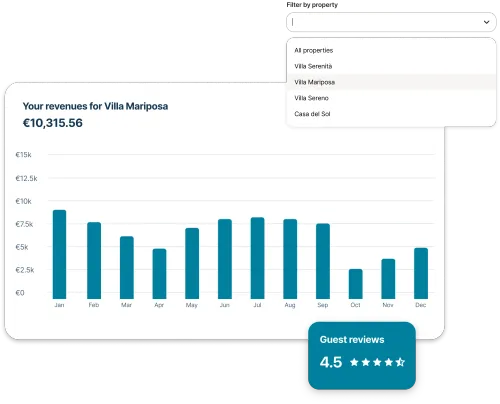Click the Mar revenue bar
Image resolution: width=500 pixels, height=404 pixels.
(x=127, y=267)
